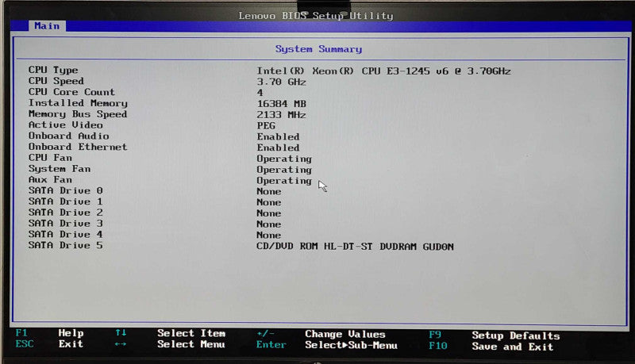The height and width of the screenshot is (364, 635).
Task: Click the System Fan label
Action: [60, 169]
